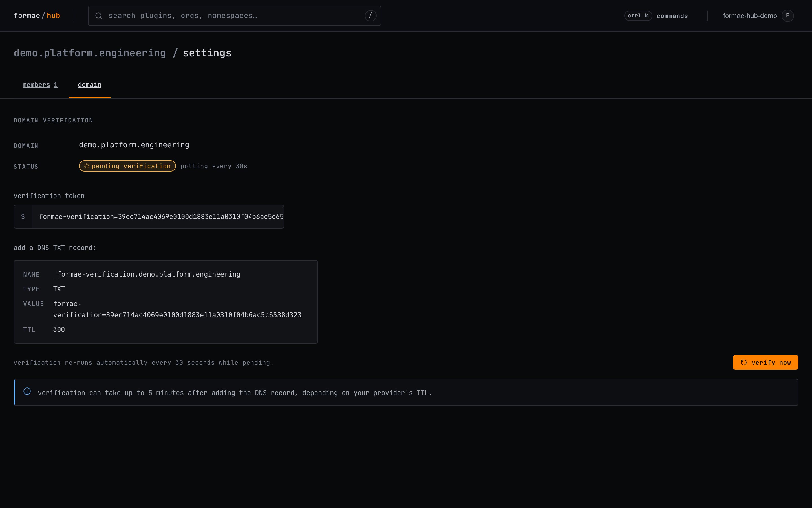812x508 pixels.
Task: Click the 5 minutes verification notice text
Action: [x=235, y=393]
